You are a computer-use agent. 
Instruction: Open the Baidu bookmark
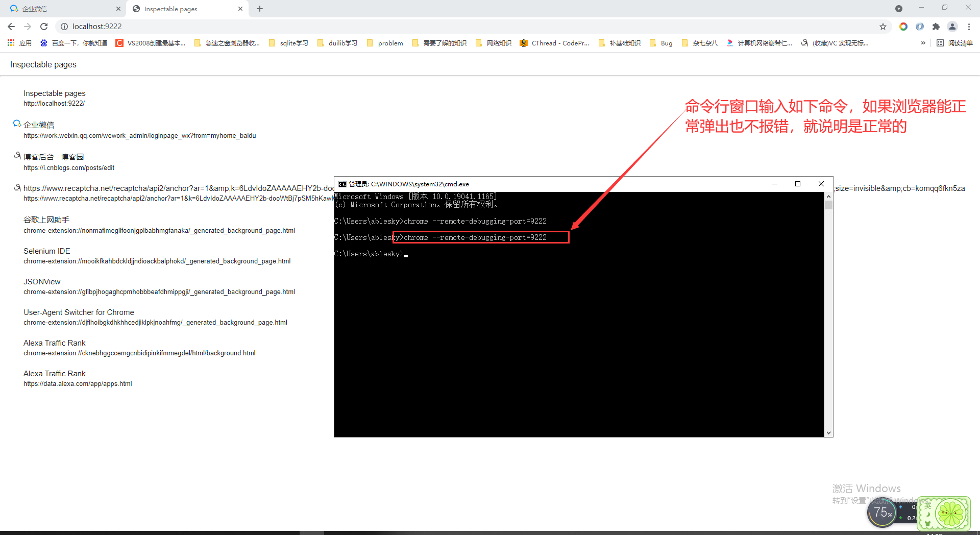pos(74,43)
